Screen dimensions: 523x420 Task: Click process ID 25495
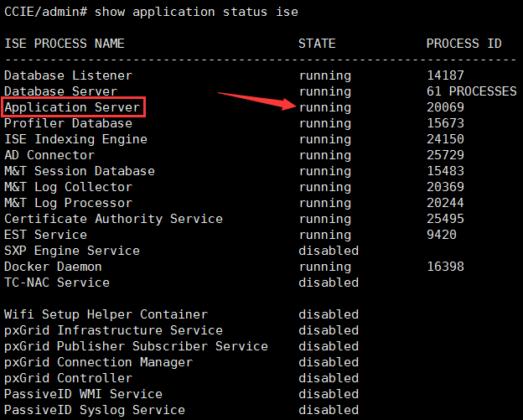point(445,219)
